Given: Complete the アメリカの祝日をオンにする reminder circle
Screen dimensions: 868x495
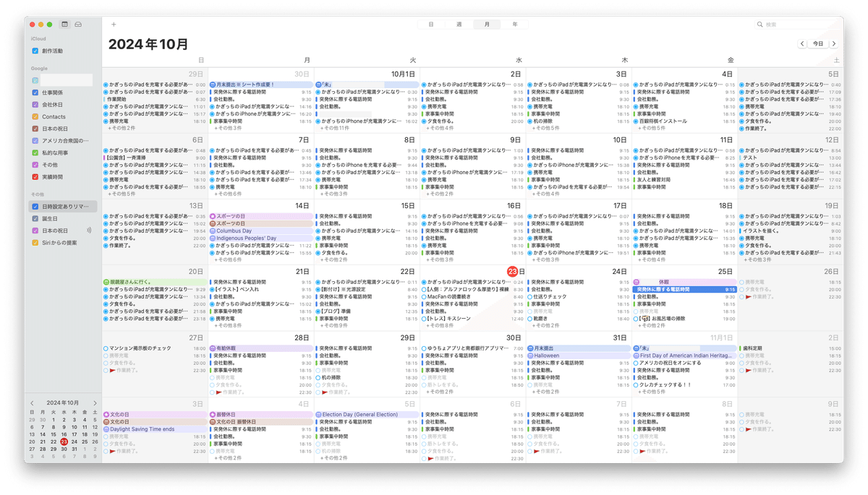Looking at the screenshot, I should [x=635, y=363].
